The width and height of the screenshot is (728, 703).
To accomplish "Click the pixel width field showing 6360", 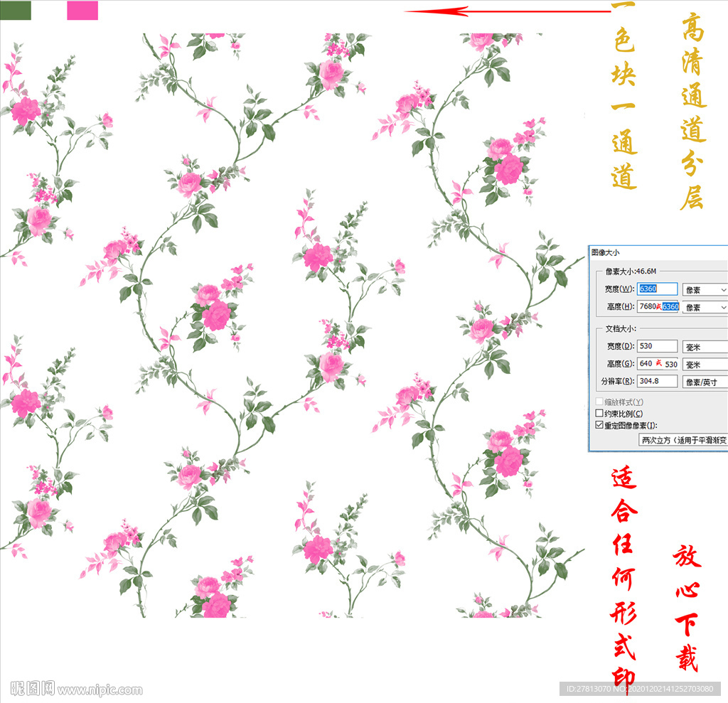I will (657, 289).
